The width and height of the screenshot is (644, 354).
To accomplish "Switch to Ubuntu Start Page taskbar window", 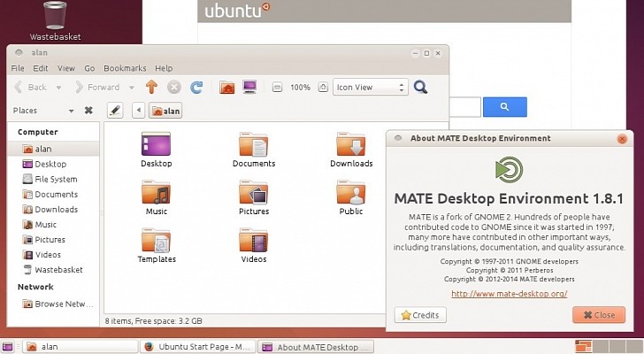I will tap(198, 347).
